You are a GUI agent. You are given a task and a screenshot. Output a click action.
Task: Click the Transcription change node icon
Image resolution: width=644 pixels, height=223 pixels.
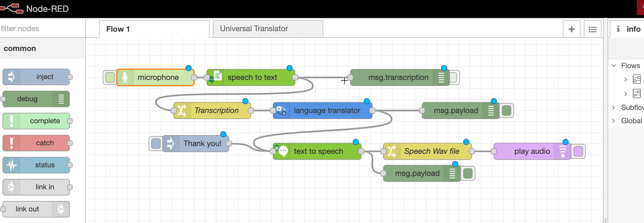[x=182, y=111]
